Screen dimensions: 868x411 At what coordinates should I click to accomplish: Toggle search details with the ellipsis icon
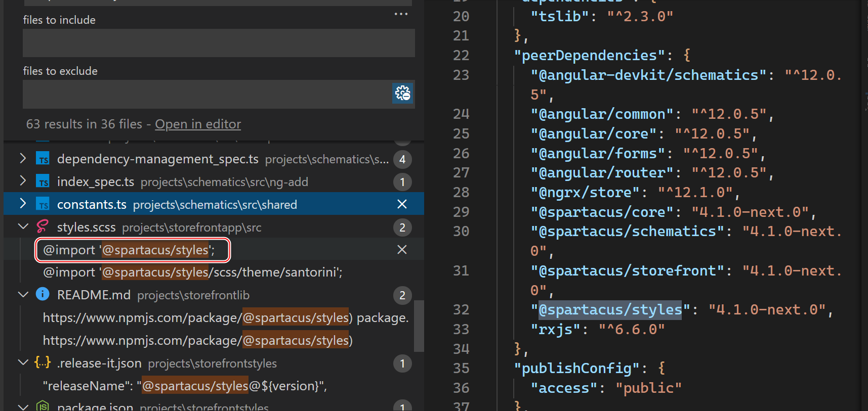[401, 14]
